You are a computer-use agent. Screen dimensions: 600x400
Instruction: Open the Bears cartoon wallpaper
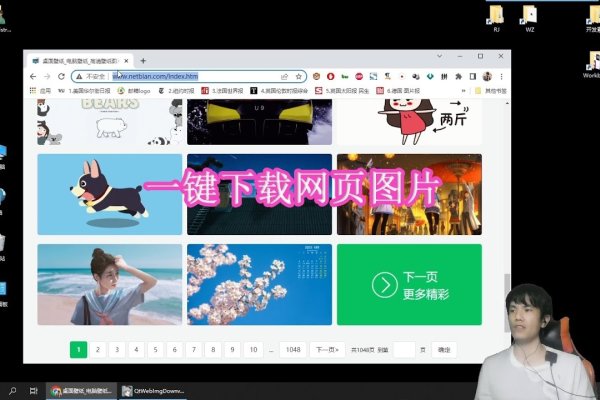tap(110, 122)
